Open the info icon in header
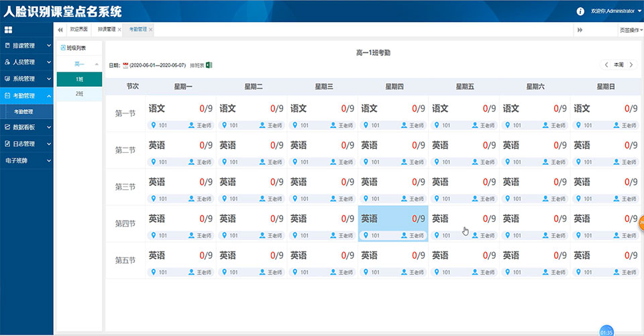This screenshot has height=336, width=644. (580, 11)
